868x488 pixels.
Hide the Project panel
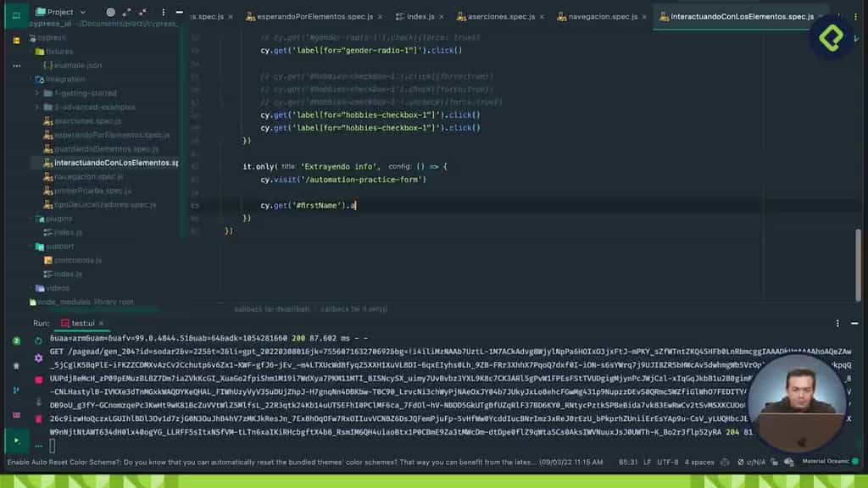[x=180, y=12]
